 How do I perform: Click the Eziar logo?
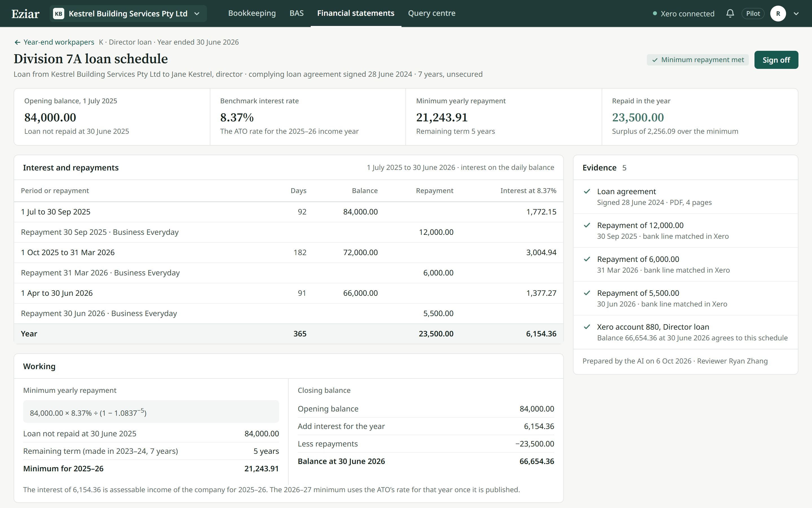pyautogui.click(x=25, y=14)
